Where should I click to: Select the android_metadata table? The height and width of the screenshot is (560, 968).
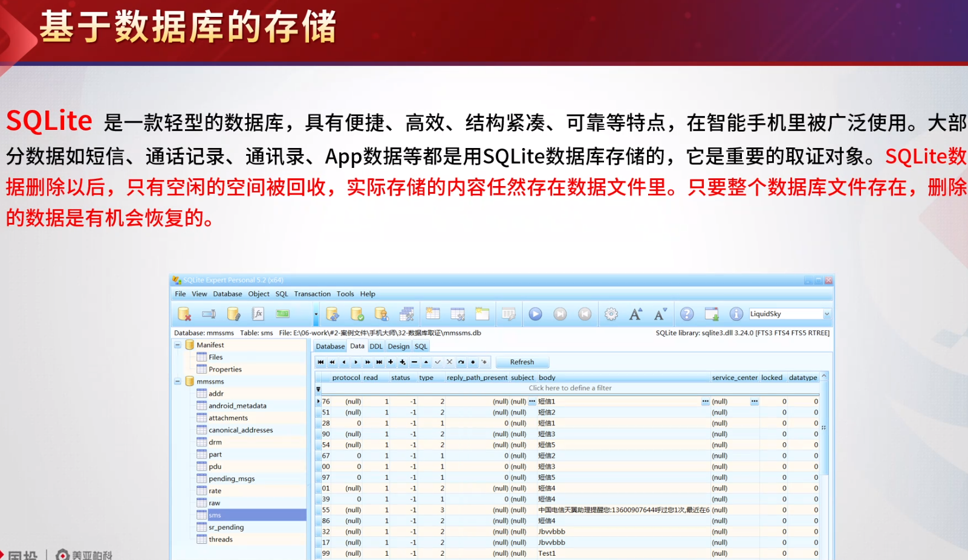pos(238,406)
